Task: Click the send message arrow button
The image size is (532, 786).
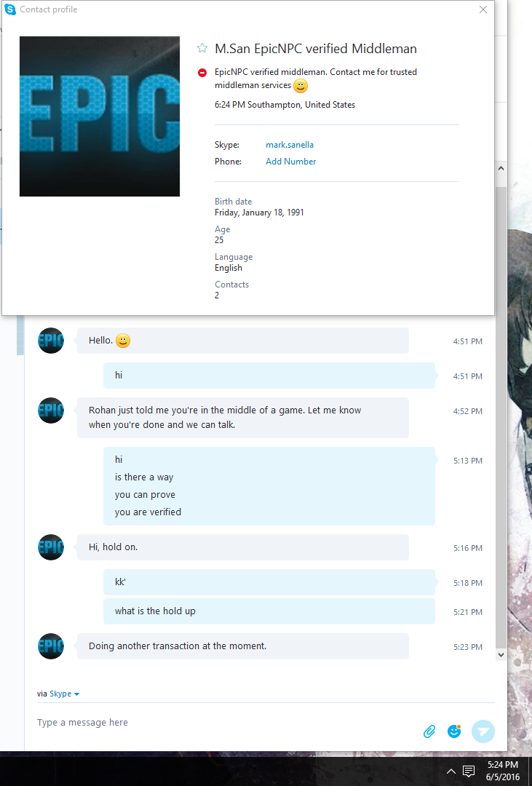Action: coord(483,731)
